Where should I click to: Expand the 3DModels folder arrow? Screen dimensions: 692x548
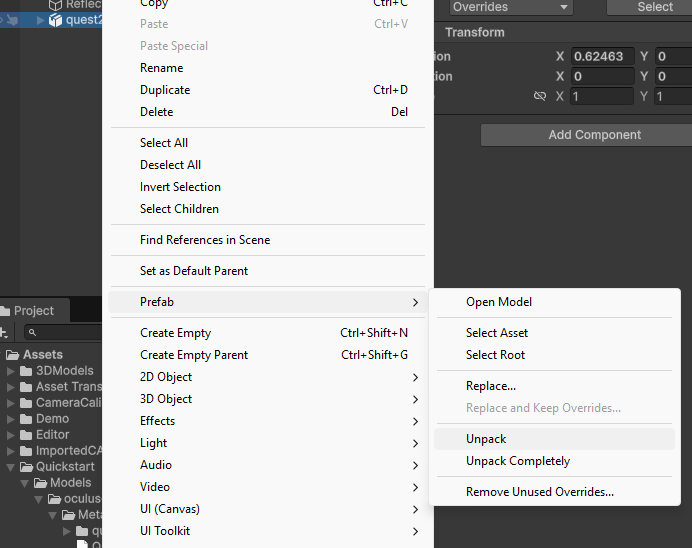click(11, 371)
